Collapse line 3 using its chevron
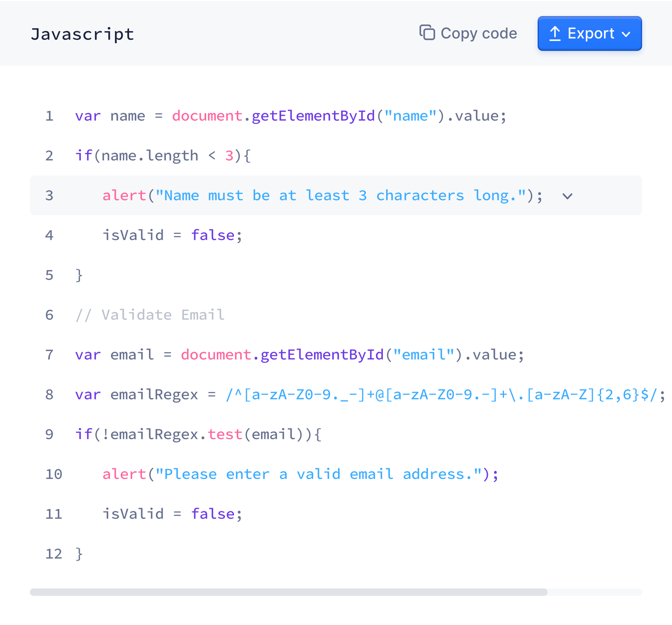The image size is (672, 625). [567, 197]
